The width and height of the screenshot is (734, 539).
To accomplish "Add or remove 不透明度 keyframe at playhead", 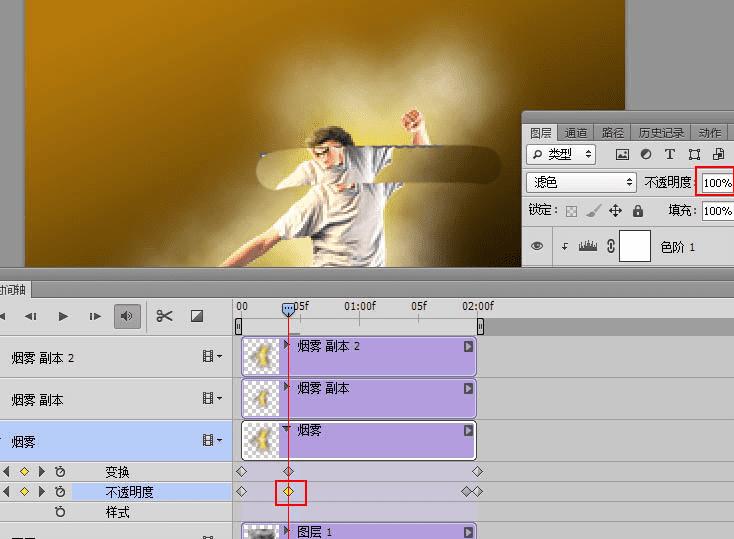I will point(24,492).
